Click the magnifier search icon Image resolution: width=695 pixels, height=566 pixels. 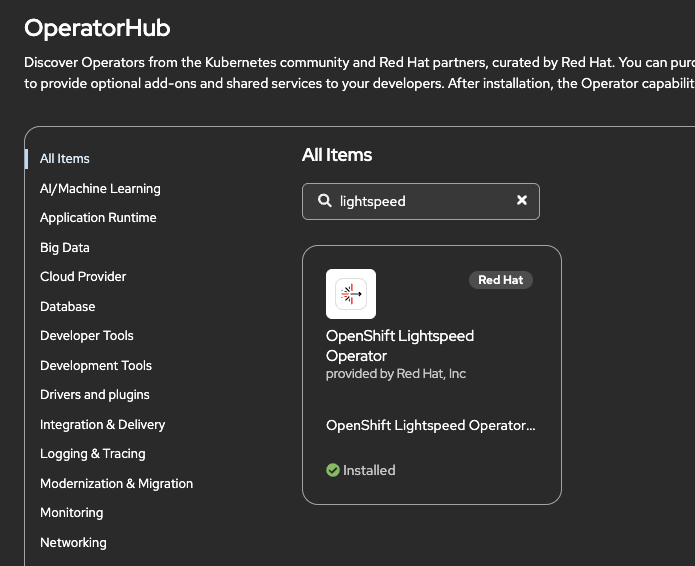point(324,201)
